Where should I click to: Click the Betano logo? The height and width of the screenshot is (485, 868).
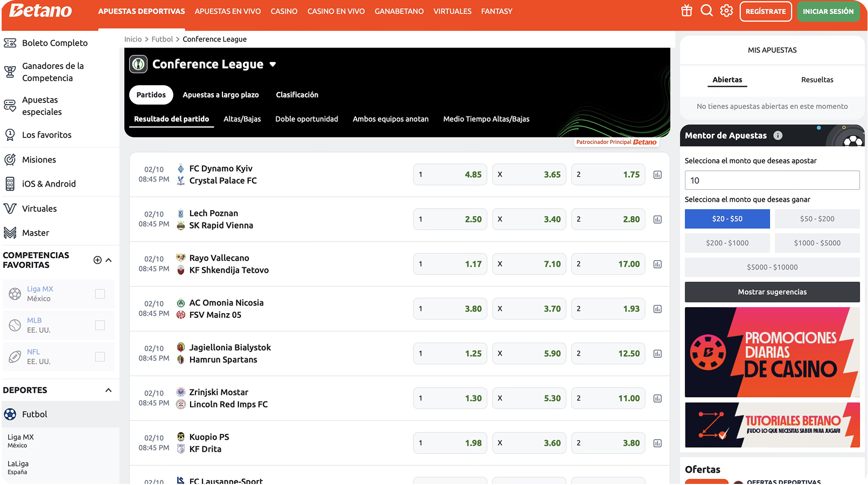[x=40, y=11]
